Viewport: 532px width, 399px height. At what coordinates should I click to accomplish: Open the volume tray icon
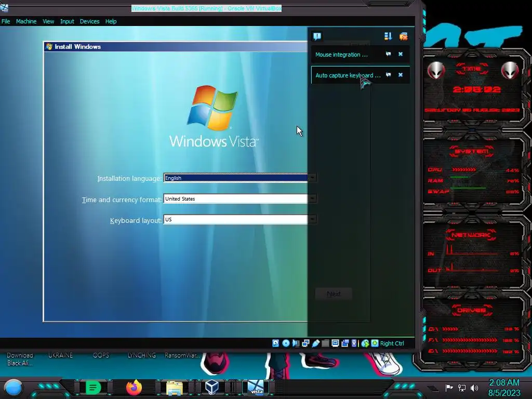tap(474, 388)
